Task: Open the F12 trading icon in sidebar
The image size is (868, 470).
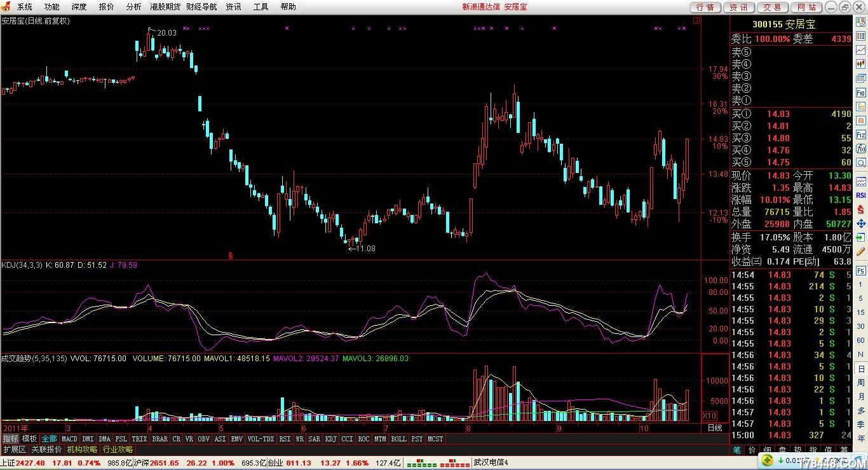Action: [x=861, y=135]
